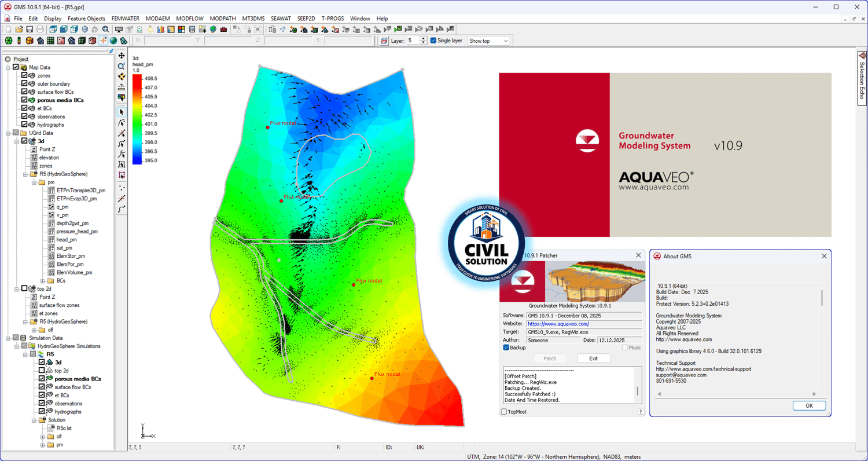
Task: Select the R5o.lst file in the Solution folder
Action: (64, 429)
